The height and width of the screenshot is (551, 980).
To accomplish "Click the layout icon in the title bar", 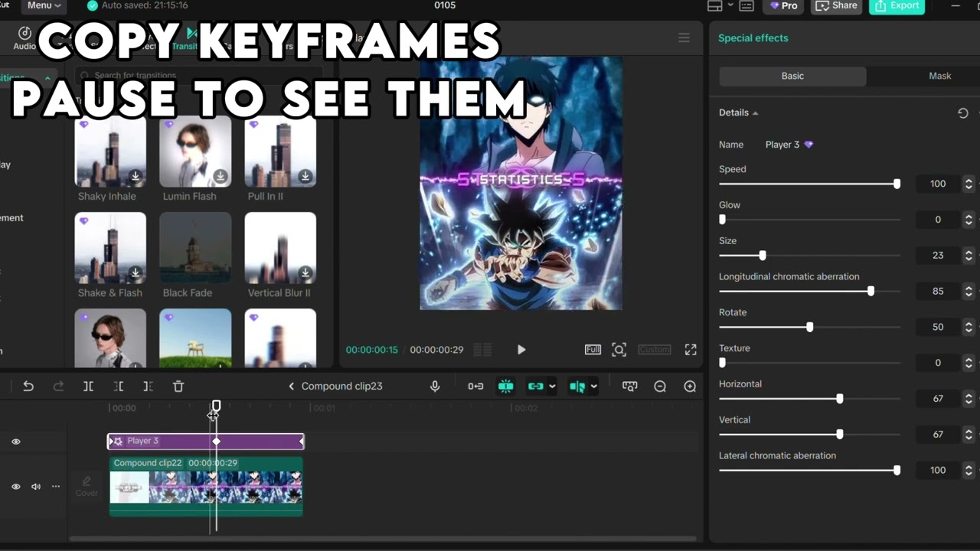I will [715, 5].
